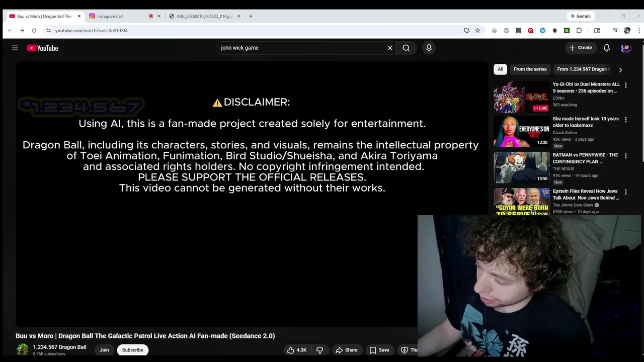Click Coach Kolton channel name
This screenshot has width=644, height=362.
(565, 133)
